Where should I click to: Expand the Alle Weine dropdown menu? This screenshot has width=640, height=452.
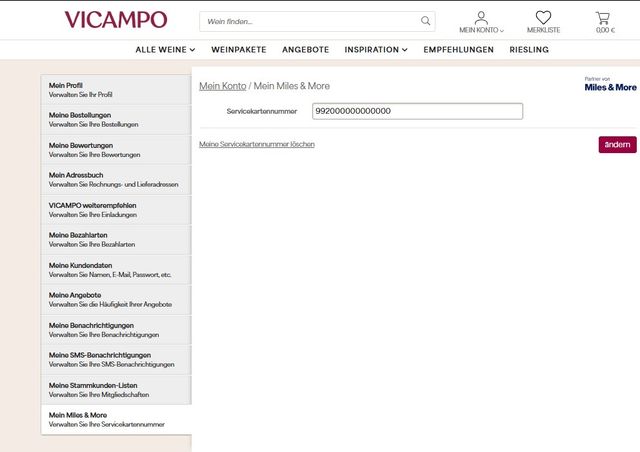(165, 49)
